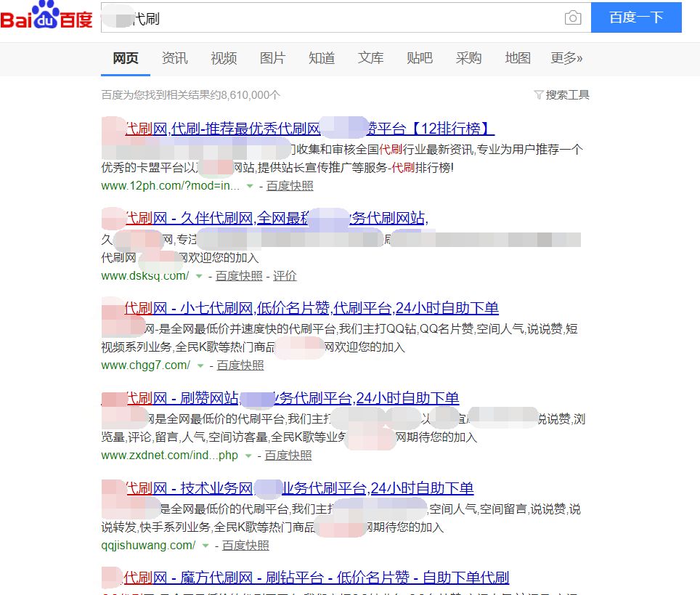Expand dropdown arrow next to qqjishuwang.com
The width and height of the screenshot is (700, 595).
(205, 546)
